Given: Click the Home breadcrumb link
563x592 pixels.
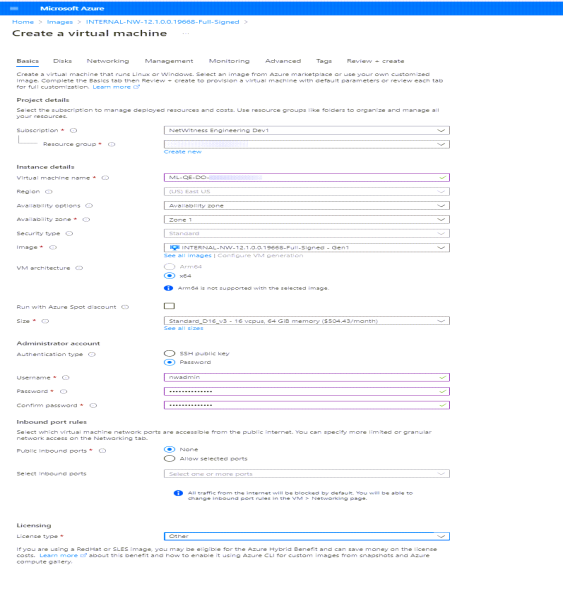Looking at the screenshot, I should (23, 22).
